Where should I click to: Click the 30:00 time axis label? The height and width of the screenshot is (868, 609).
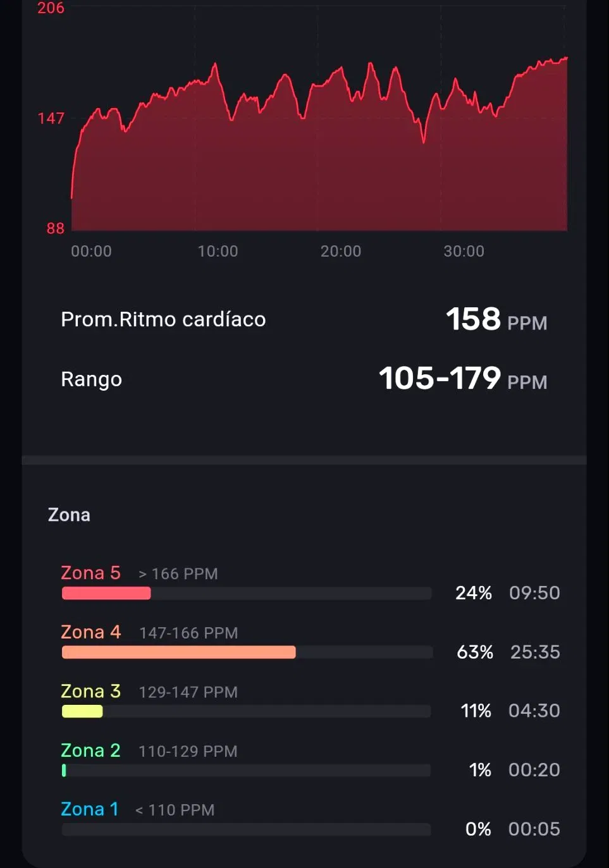click(x=464, y=252)
